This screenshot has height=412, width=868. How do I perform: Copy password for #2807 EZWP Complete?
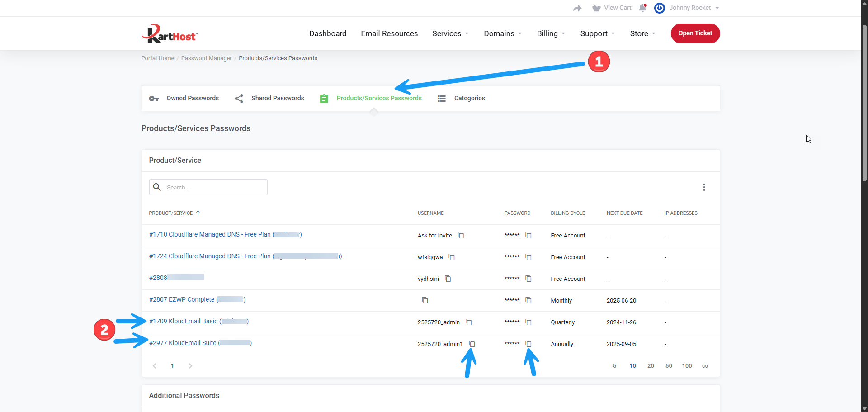coord(528,300)
